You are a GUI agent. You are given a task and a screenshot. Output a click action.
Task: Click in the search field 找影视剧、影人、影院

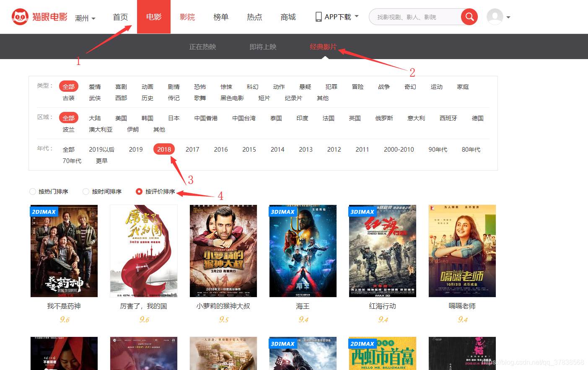pos(415,17)
